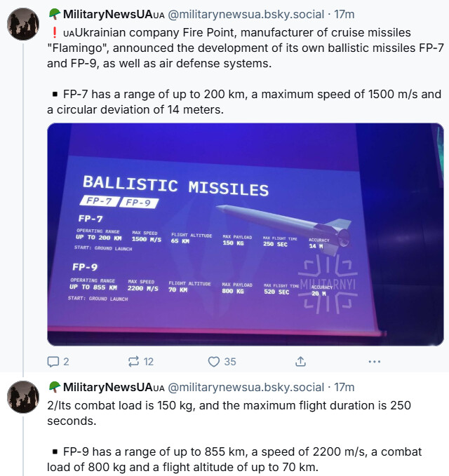
Task: Click the @militarynewsua.bsky.social handle on first post
Action: tap(246, 14)
